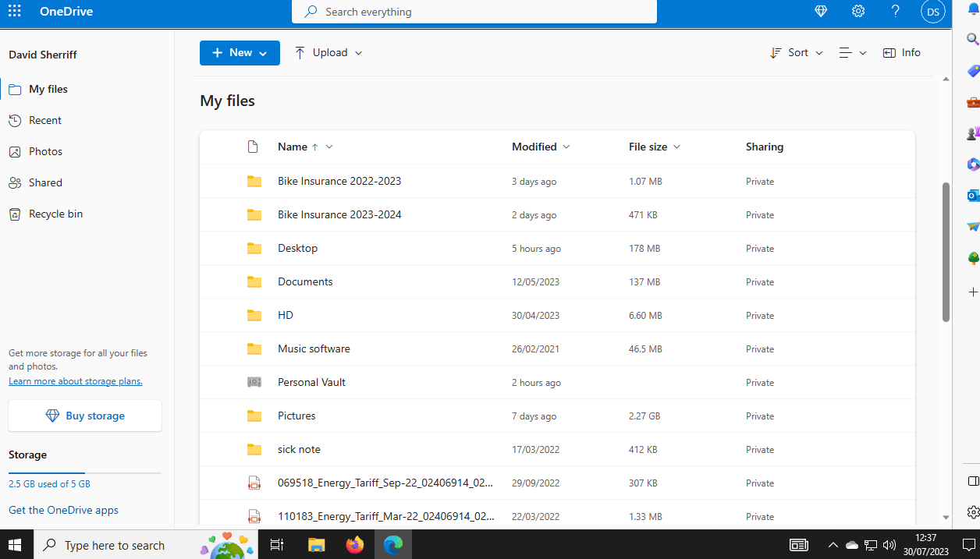Open the settings gear in OneDrive header
980x559 pixels.
coord(858,11)
